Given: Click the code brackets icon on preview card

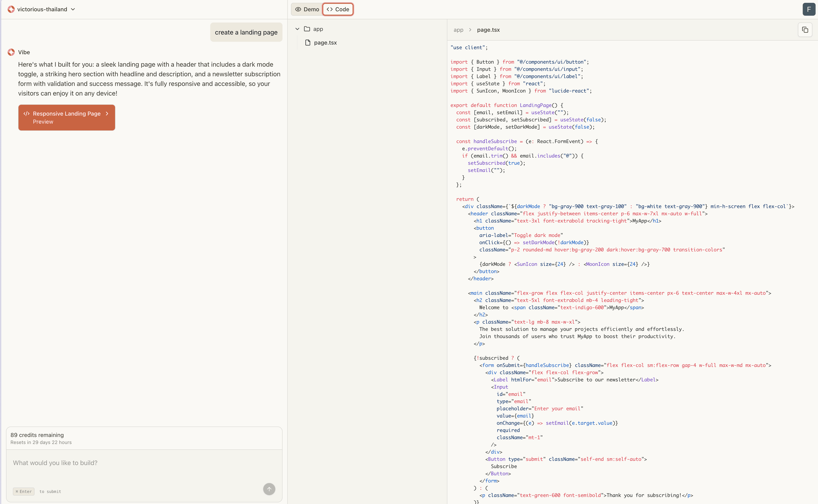Looking at the screenshot, I should point(27,114).
